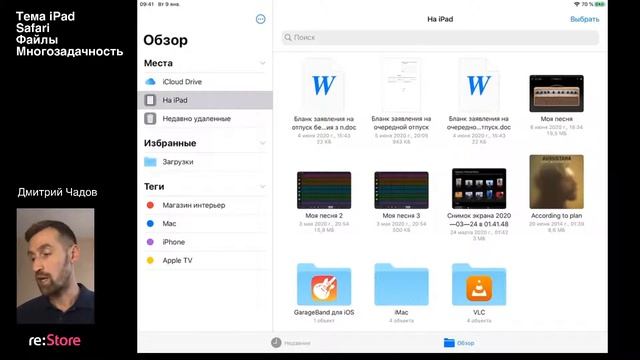The height and width of the screenshot is (360, 640).
Task: Click the 09:41 time in status bar
Action: [147, 4]
